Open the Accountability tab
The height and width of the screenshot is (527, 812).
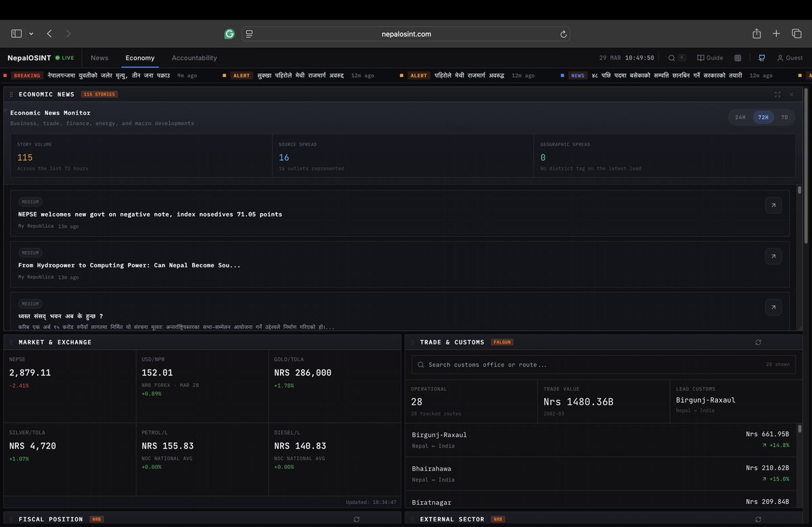tap(194, 58)
